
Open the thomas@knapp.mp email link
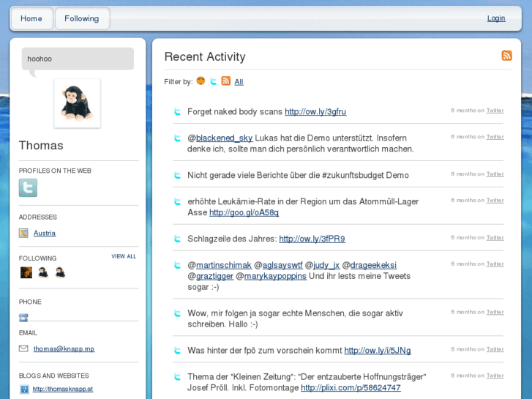coord(64,348)
